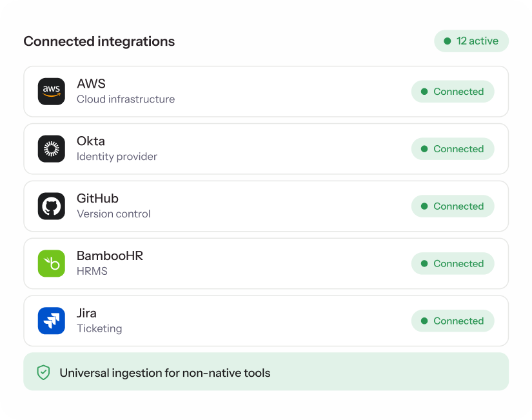Click the Identity provider description text
The width and height of the screenshot is (532, 420).
coord(117,157)
